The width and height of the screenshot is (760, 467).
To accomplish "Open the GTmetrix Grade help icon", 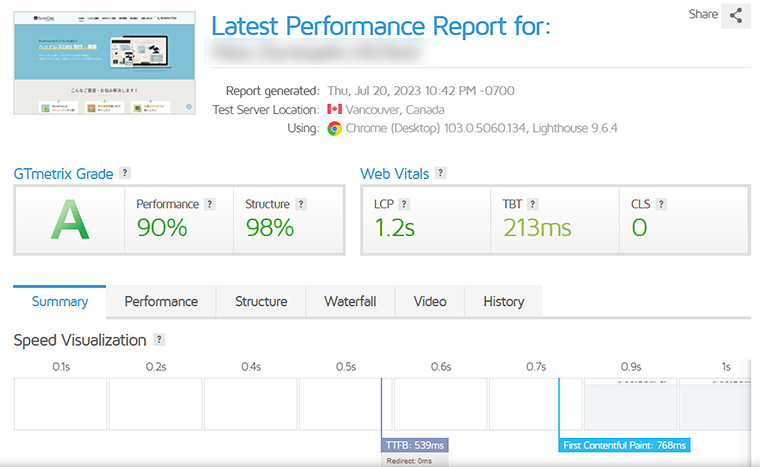I will [125, 173].
